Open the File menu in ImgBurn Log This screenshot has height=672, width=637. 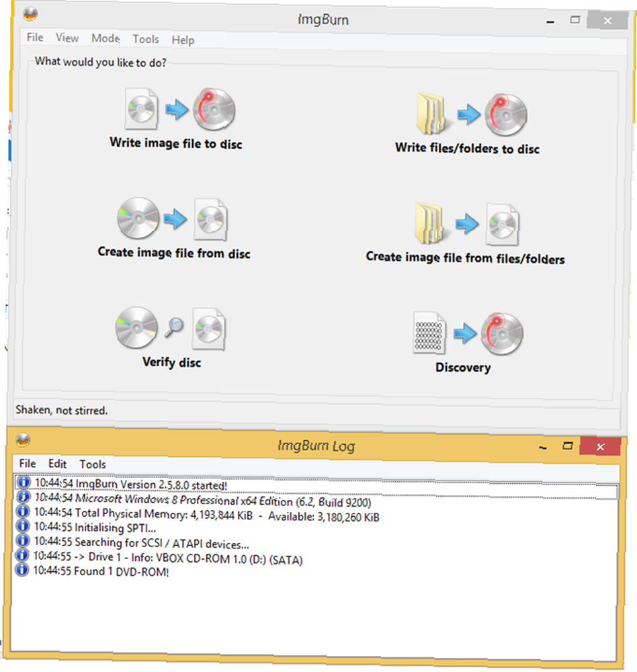tap(27, 463)
